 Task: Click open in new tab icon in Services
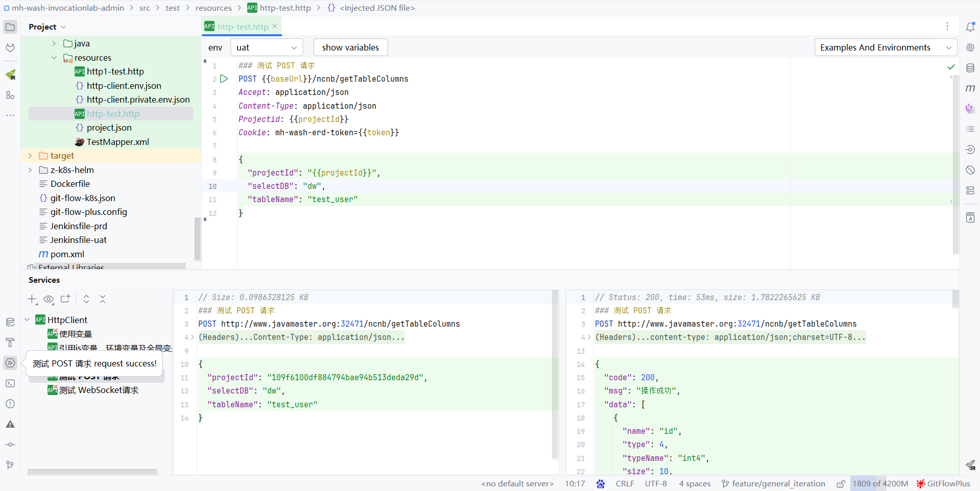tap(65, 299)
